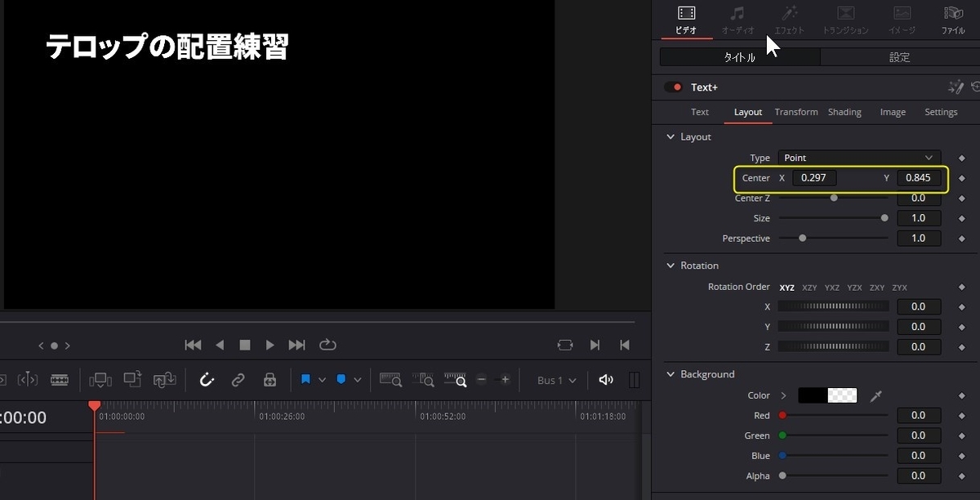Open the ファイル inspector tab
The height and width of the screenshot is (500, 980).
coord(953,20)
